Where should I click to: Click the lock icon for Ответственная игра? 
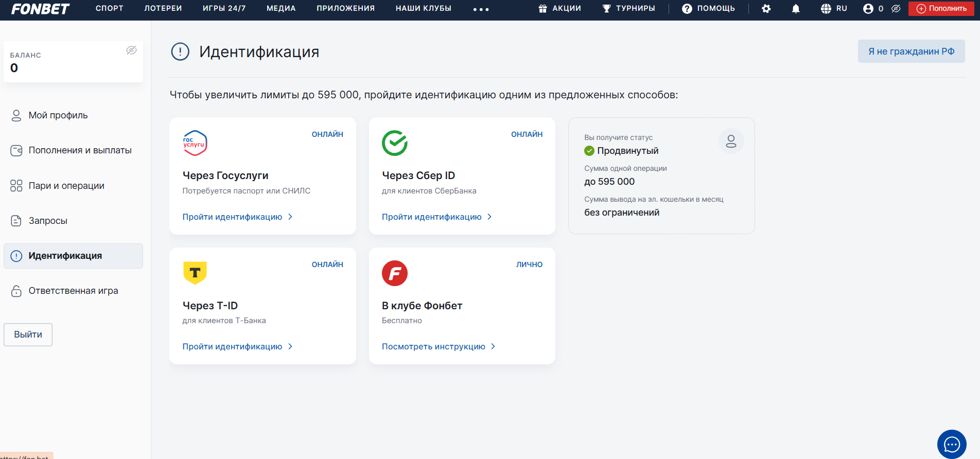click(x=16, y=291)
